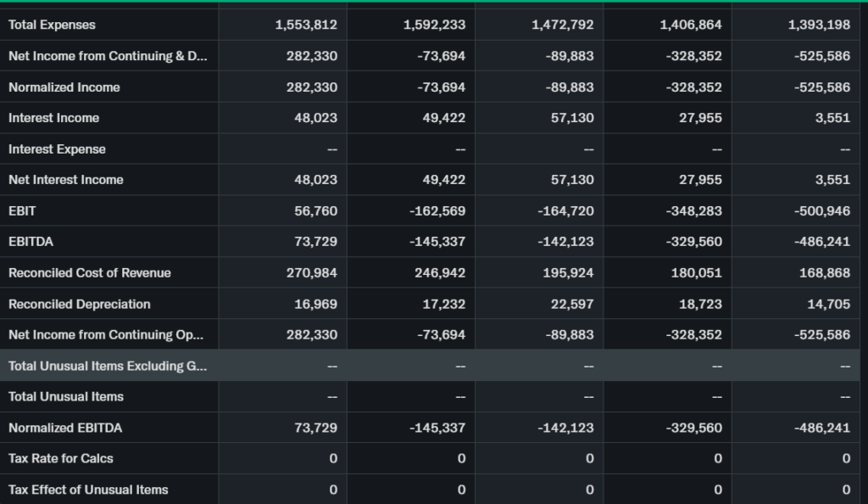Click the Total Expenses row label
Screen dimensions: 868x504
[x=52, y=25]
